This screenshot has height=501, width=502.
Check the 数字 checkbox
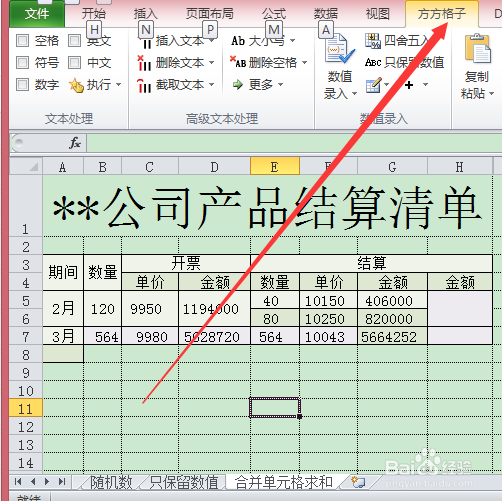click(x=23, y=84)
